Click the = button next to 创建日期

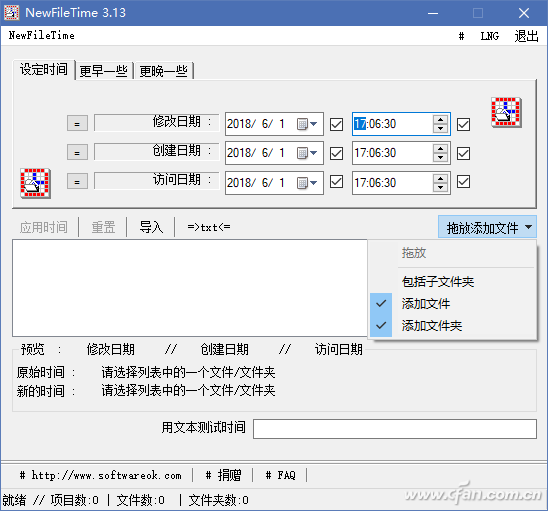pos(77,152)
